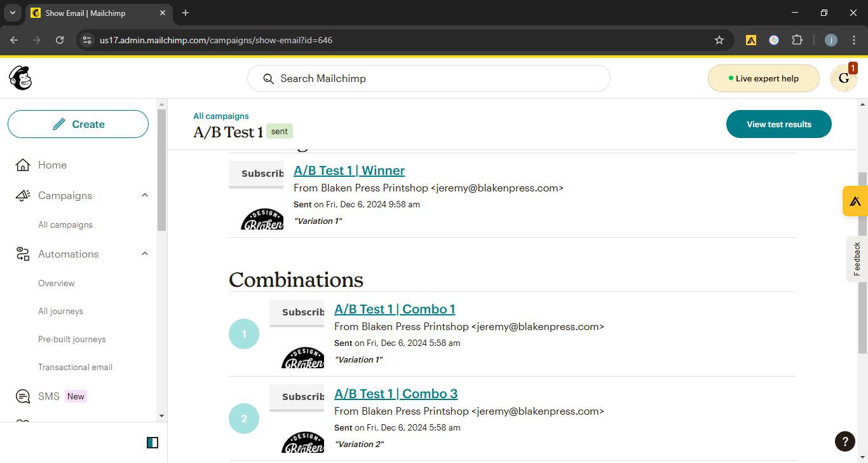Close the Show Email Mailchimp tab
Screen dimensions: 868x463
[163, 13]
